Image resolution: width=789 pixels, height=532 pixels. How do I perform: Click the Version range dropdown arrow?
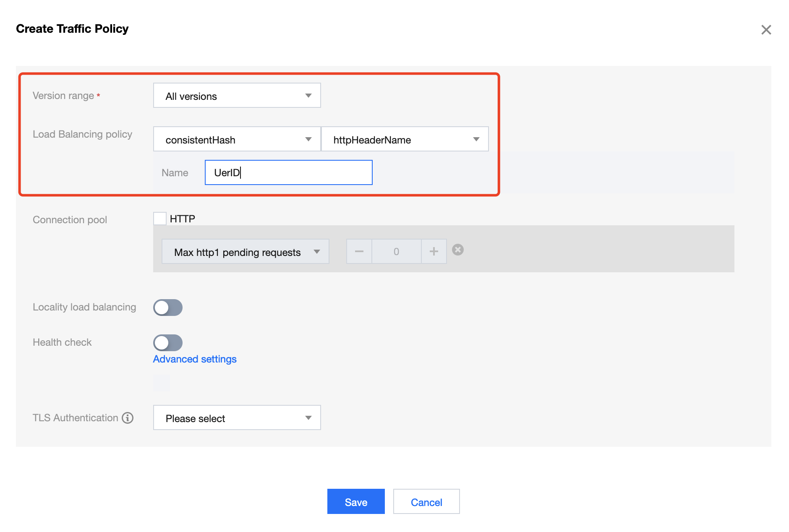(x=308, y=96)
